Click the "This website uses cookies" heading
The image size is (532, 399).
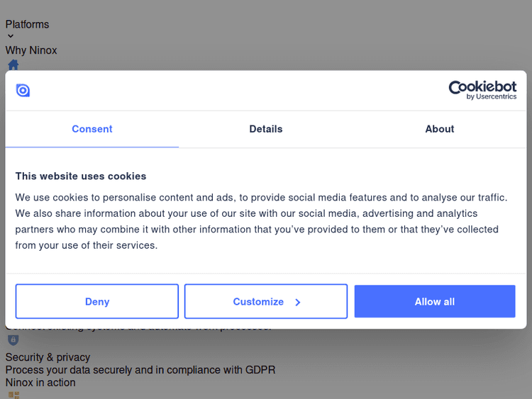tap(81, 176)
